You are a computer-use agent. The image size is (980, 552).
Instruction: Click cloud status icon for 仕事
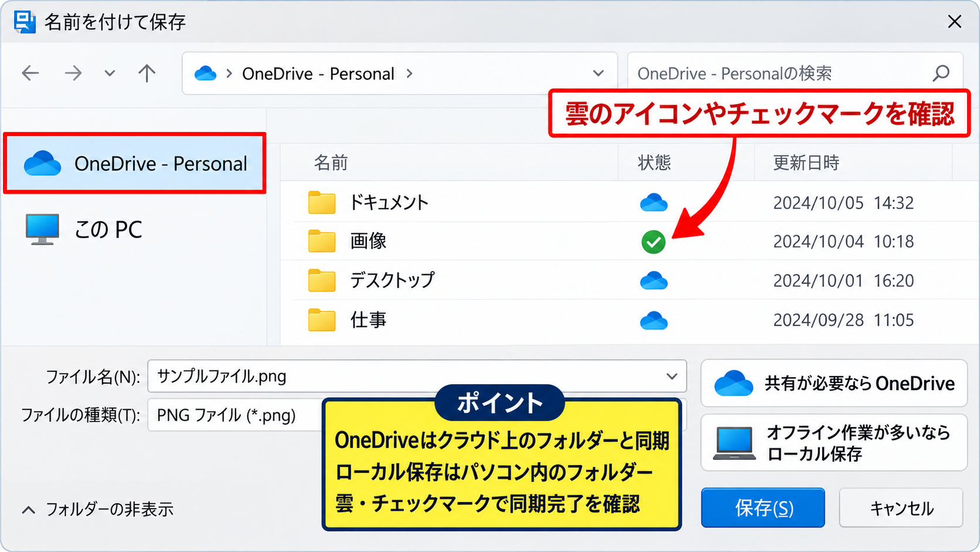click(x=654, y=320)
